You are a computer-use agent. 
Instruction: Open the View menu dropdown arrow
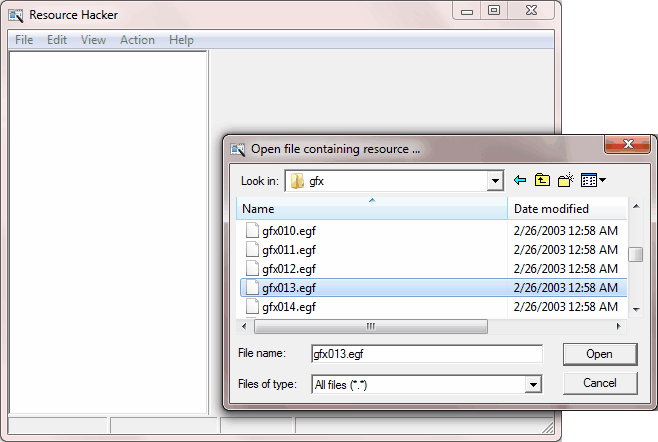(603, 180)
